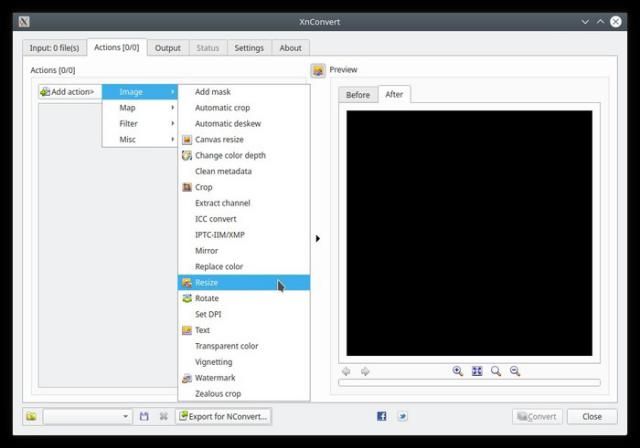Screen dimensions: 640x448
Task: Click the Facebook share icon
Action: point(381,416)
